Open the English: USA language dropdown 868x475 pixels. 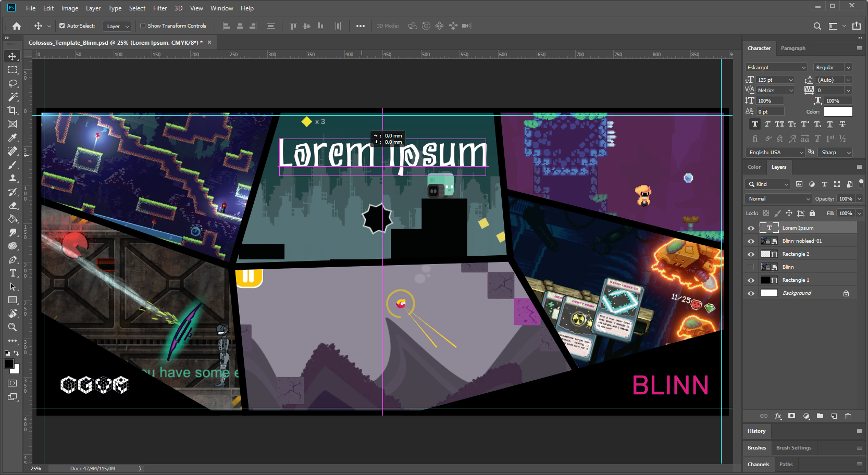(x=775, y=152)
